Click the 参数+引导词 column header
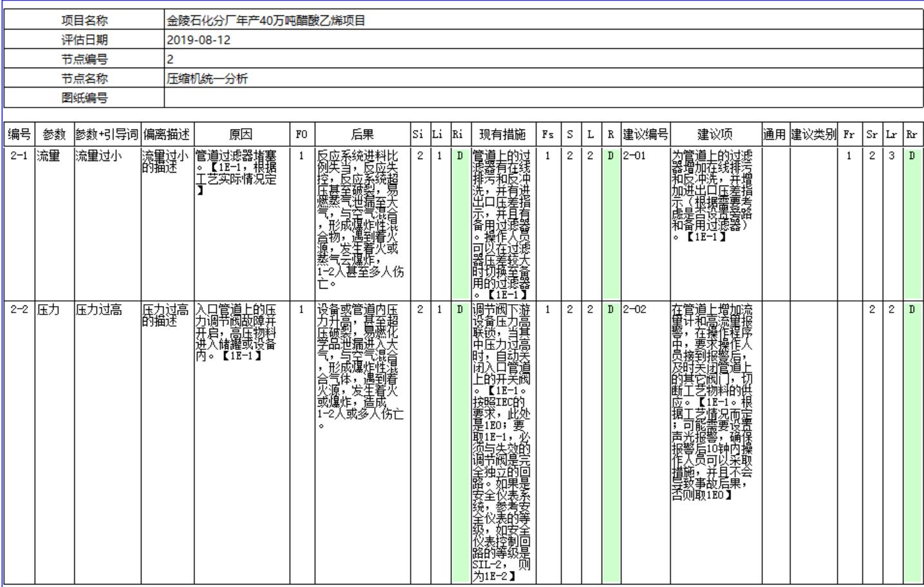 pyautogui.click(x=108, y=134)
